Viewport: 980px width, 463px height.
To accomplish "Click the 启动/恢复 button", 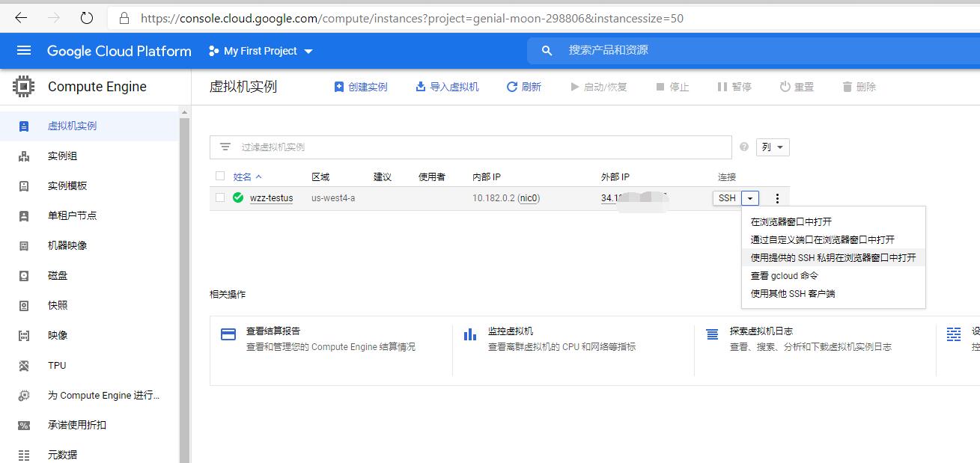I will [x=598, y=87].
